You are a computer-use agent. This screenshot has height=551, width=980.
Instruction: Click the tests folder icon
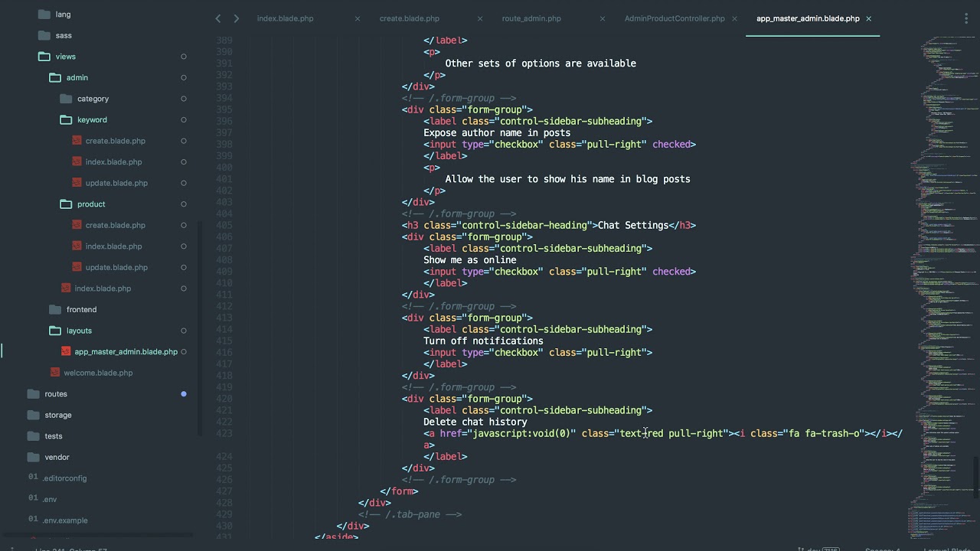point(33,435)
